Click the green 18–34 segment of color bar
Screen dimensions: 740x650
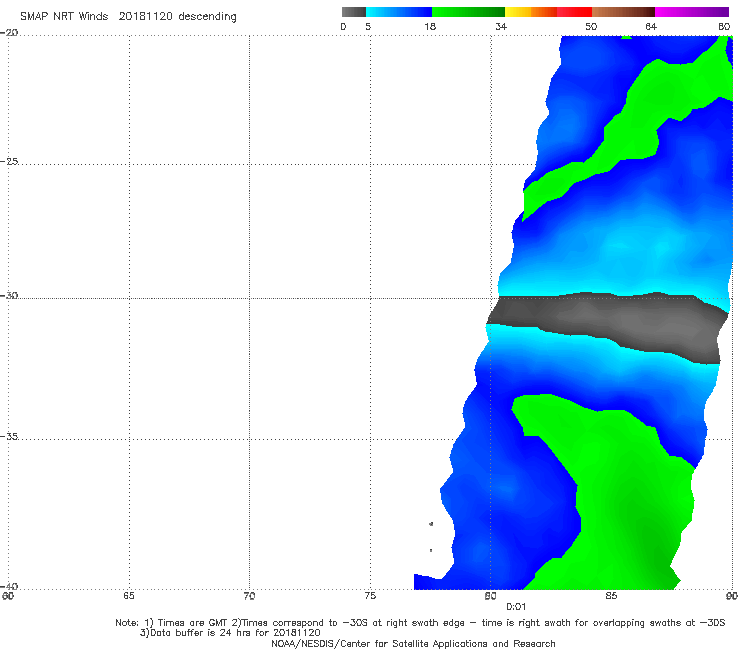coord(468,12)
